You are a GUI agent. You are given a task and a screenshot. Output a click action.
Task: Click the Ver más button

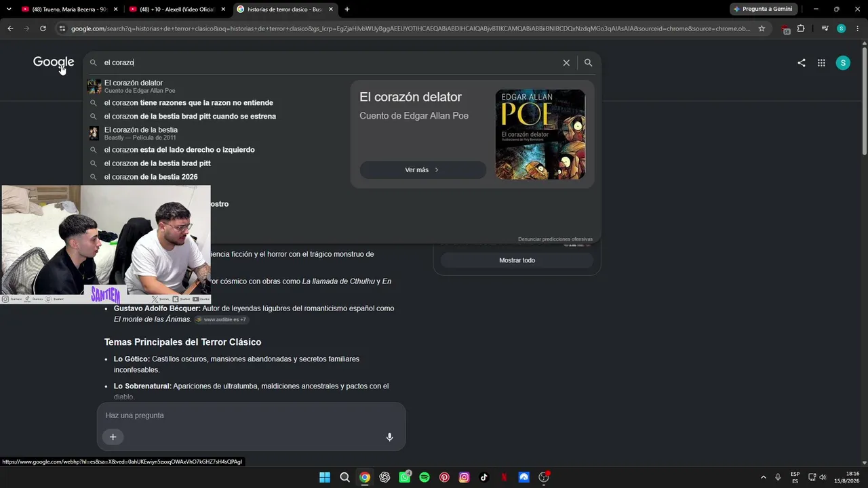click(422, 170)
